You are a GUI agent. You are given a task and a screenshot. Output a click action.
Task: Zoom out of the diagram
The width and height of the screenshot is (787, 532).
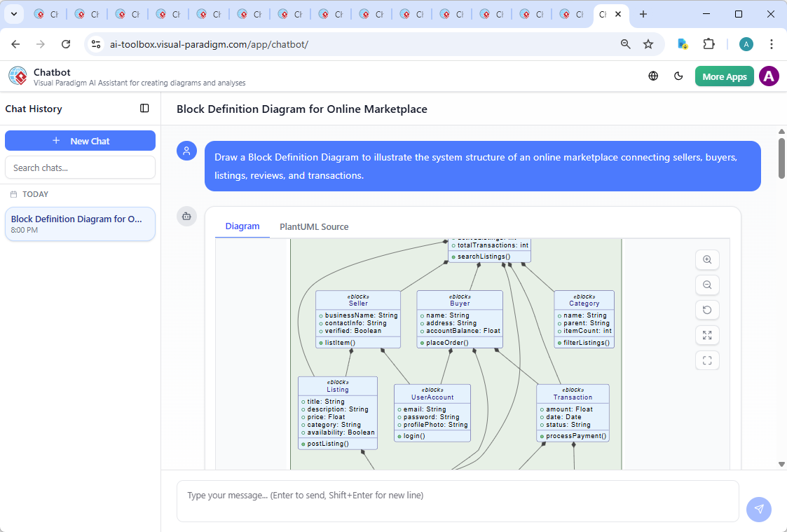(x=707, y=285)
